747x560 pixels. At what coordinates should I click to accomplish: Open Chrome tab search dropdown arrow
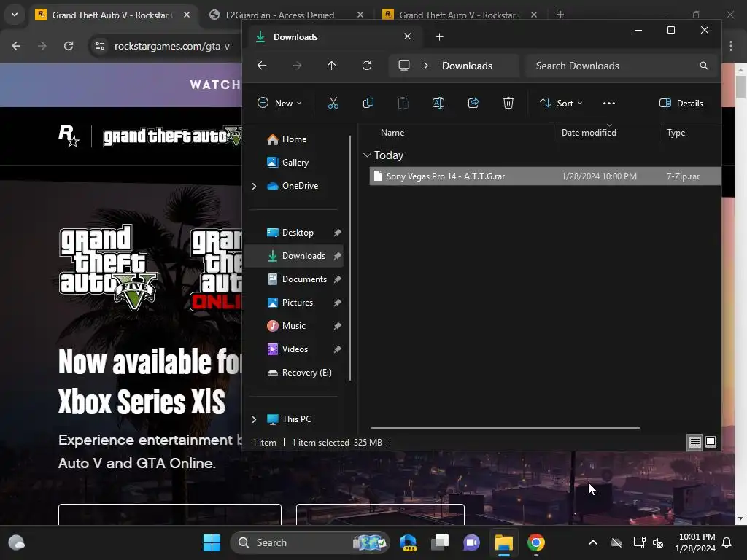15,15
